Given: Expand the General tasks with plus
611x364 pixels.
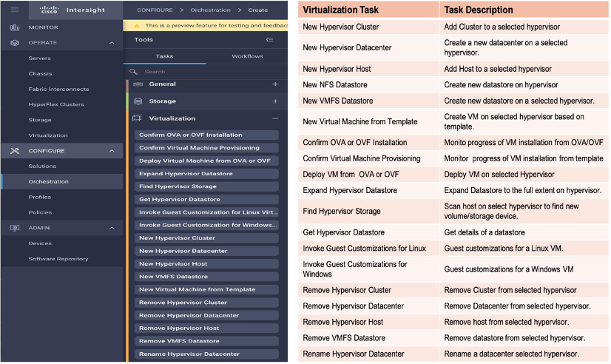Looking at the screenshot, I should (275, 84).
